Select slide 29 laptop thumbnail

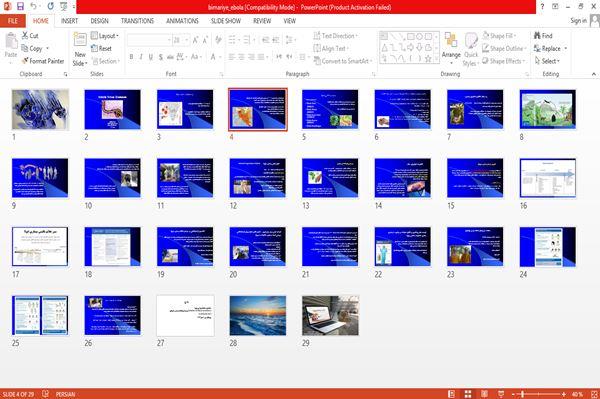tap(330, 316)
